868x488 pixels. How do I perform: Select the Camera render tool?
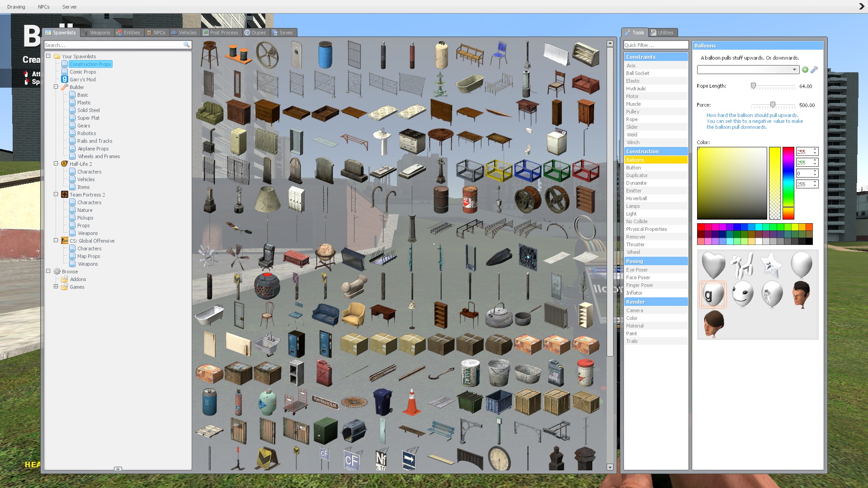pos(656,310)
